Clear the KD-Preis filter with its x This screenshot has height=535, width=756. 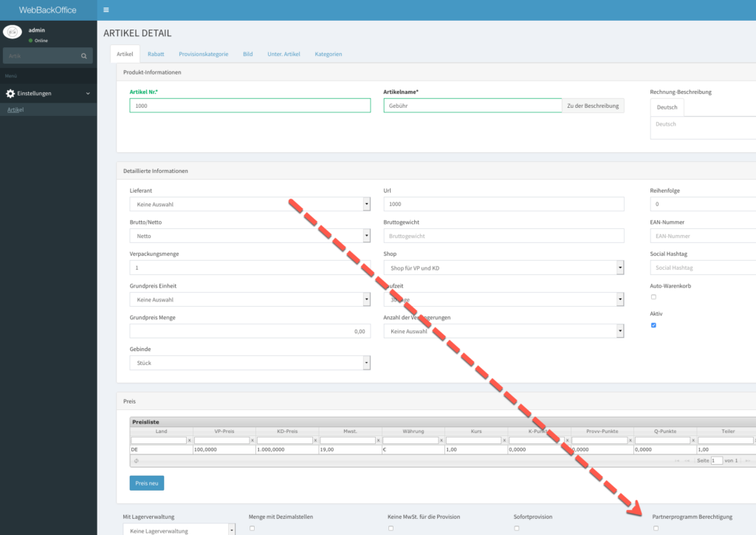click(315, 440)
